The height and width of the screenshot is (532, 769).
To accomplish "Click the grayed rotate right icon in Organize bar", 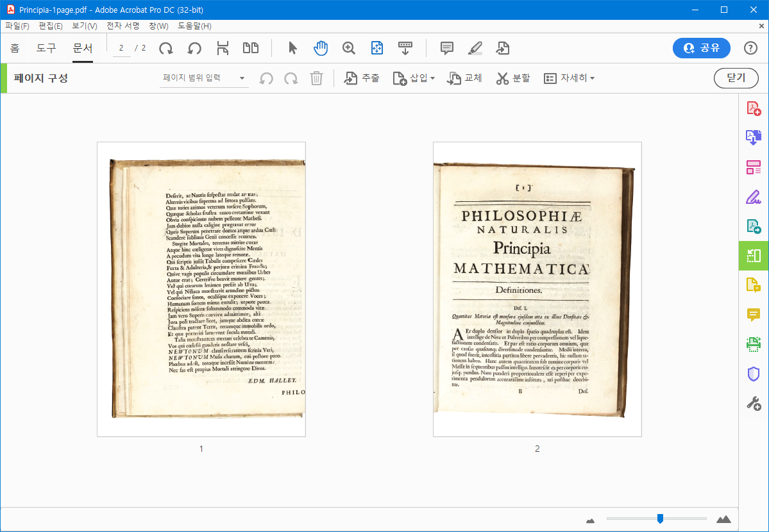I will (291, 78).
